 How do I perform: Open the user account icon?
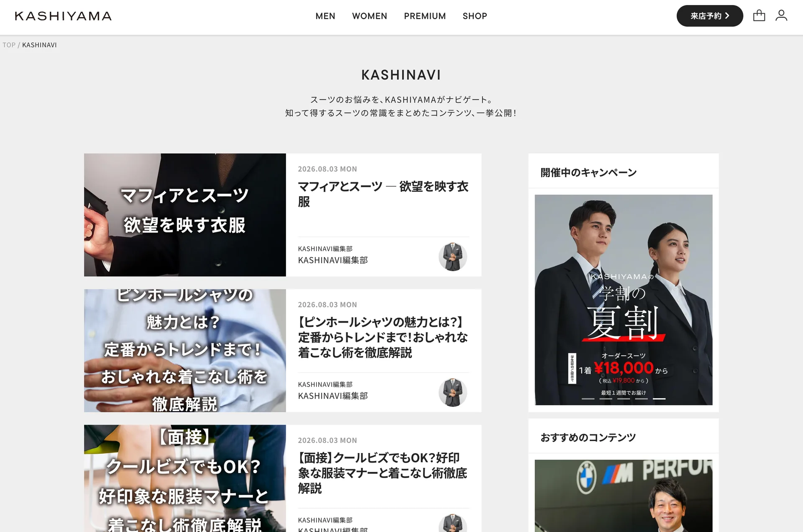coord(781,16)
